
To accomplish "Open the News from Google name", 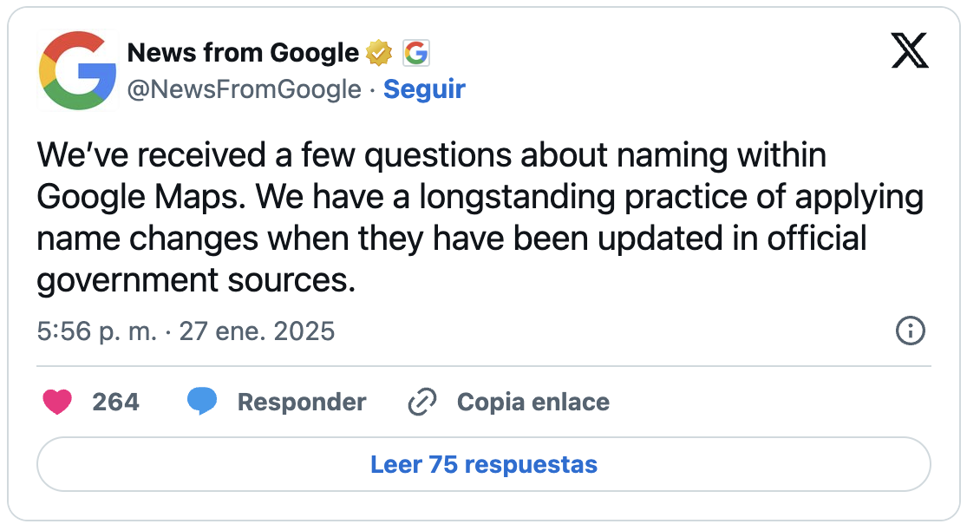I will 243,53.
